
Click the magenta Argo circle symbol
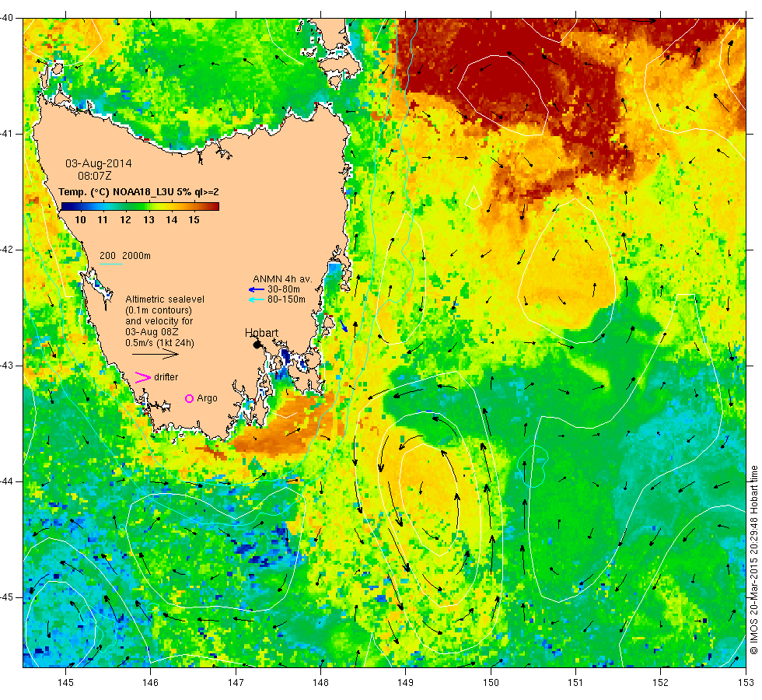189,398
